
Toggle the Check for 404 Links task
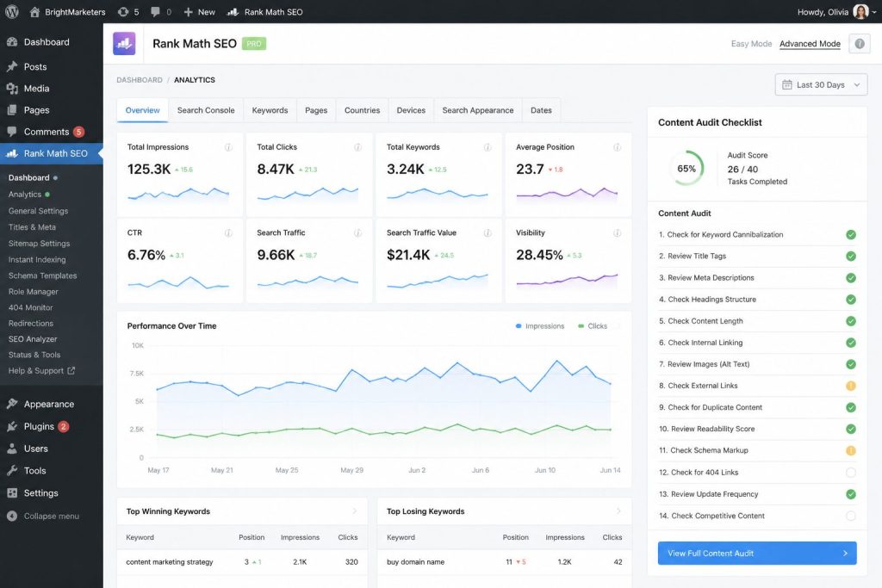click(851, 473)
